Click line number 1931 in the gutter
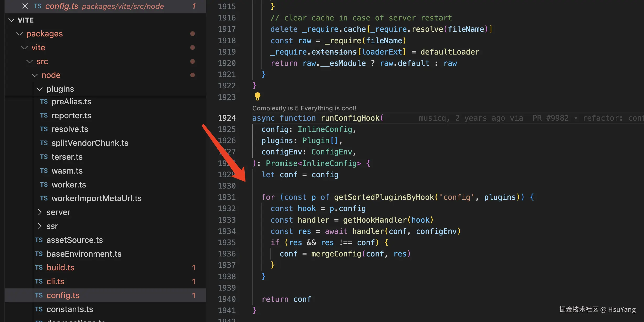The height and width of the screenshot is (322, 644). coord(227,197)
